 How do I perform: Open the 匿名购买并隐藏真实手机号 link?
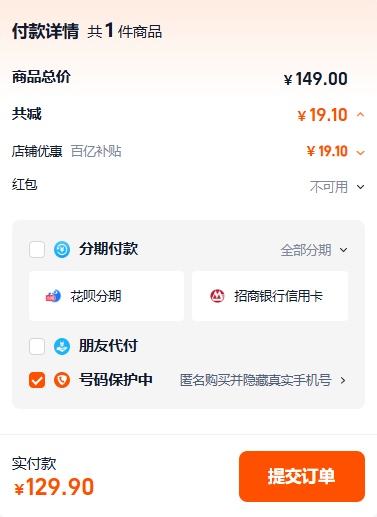tap(256, 380)
